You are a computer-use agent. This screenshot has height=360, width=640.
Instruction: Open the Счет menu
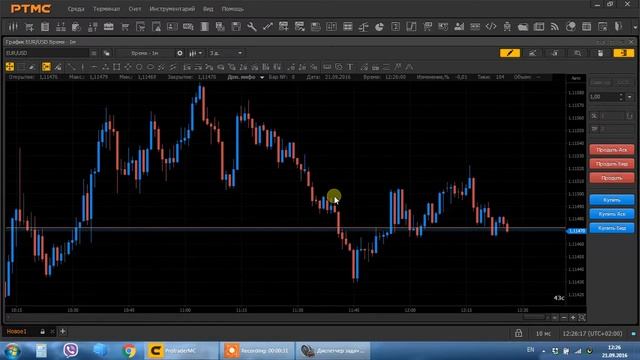(135, 9)
